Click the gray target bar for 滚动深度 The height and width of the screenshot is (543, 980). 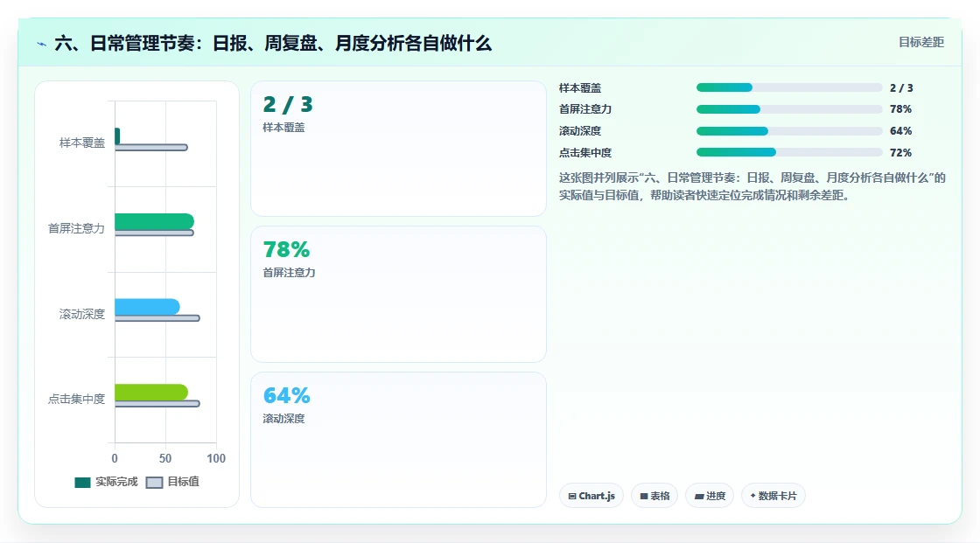coord(157,318)
